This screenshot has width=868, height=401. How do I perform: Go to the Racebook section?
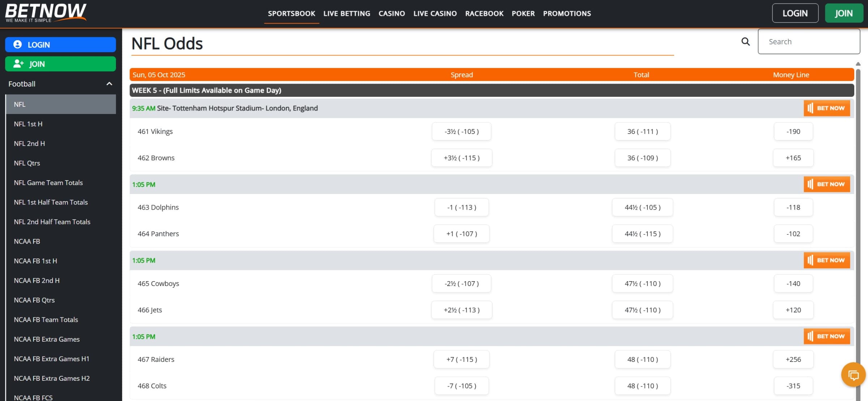point(484,13)
